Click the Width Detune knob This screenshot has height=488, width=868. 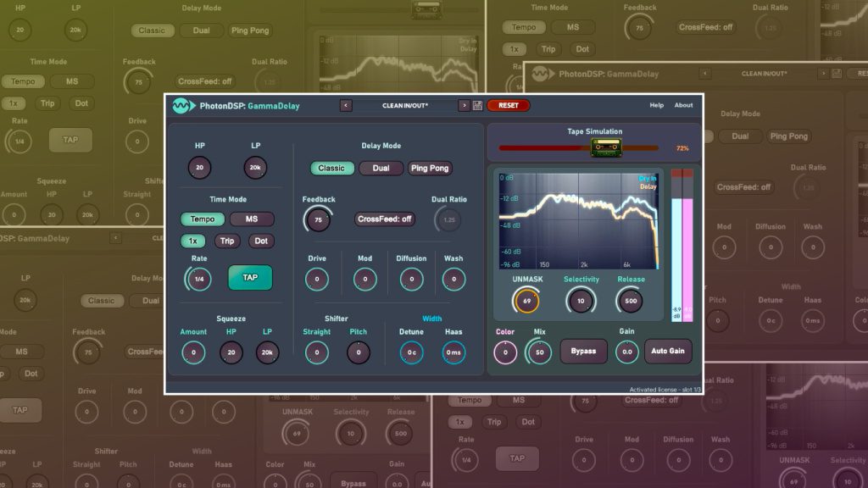click(411, 352)
